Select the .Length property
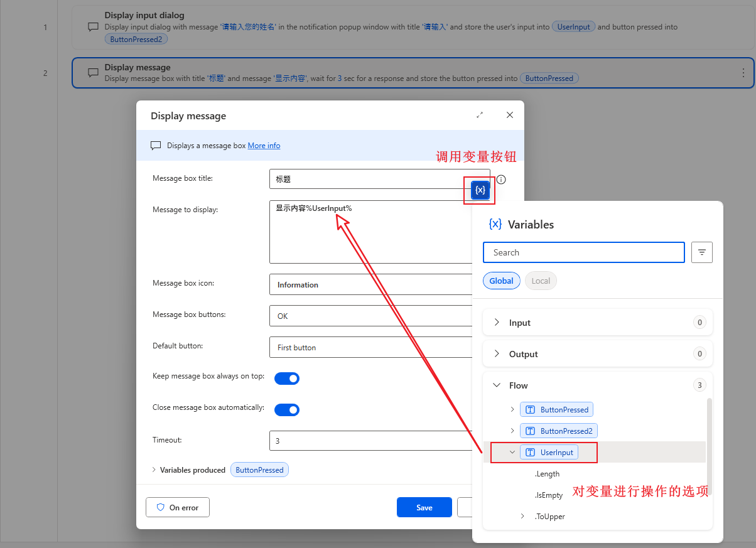This screenshot has width=756, height=548. coord(548,474)
